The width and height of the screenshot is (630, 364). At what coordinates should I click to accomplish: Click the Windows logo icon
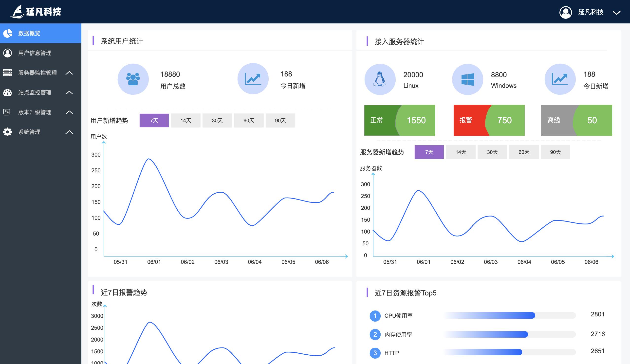(x=467, y=79)
